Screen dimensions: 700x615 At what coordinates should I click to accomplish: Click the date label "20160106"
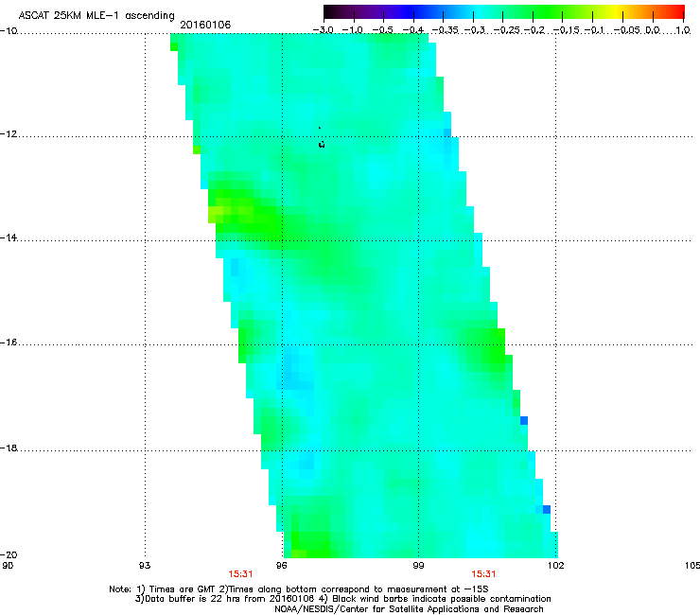click(x=205, y=25)
